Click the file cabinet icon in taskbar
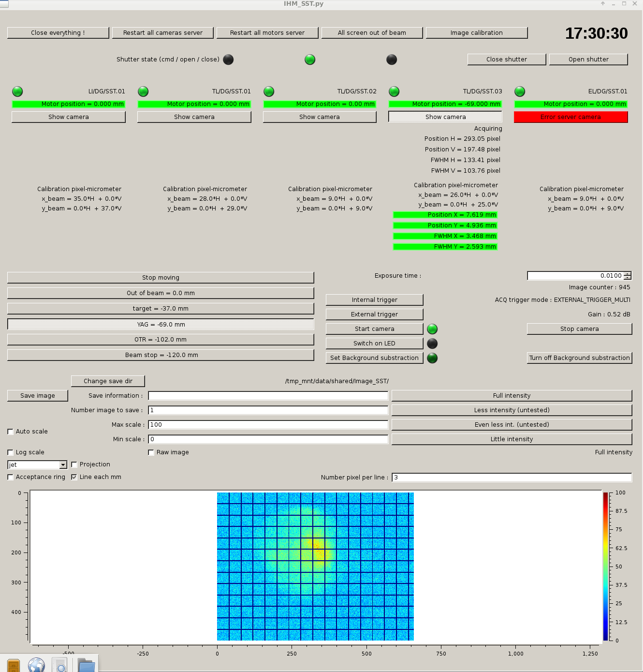643x672 pixels. click(x=14, y=665)
